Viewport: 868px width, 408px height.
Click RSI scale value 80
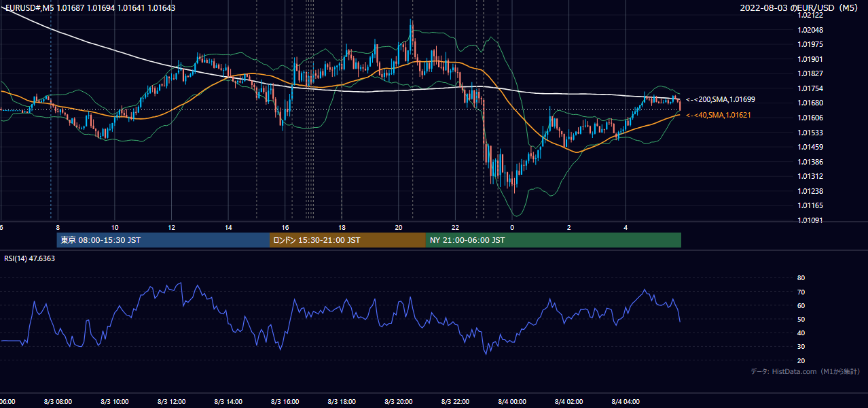point(801,278)
